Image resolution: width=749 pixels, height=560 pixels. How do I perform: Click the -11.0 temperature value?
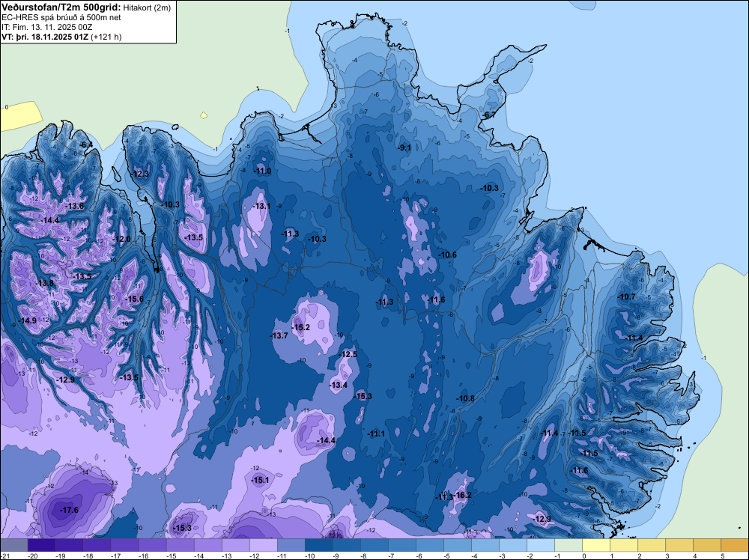coord(262,171)
